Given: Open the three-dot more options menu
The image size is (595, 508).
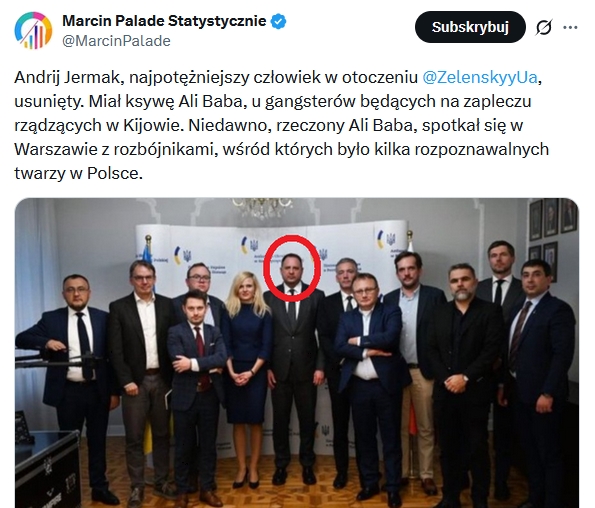Looking at the screenshot, I should 570,27.
